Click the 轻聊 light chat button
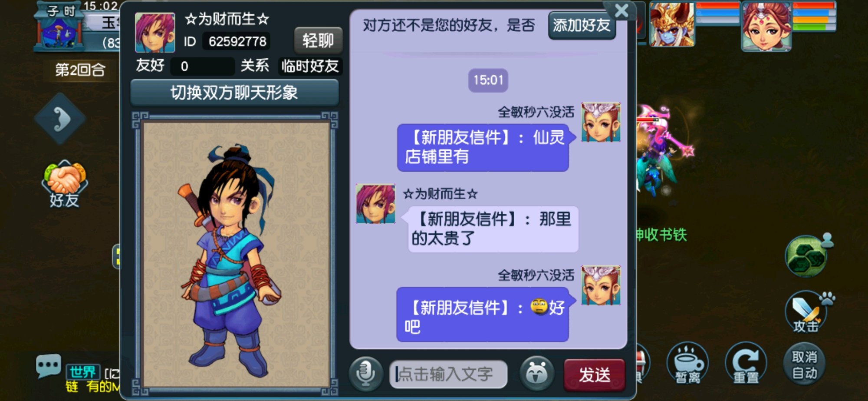Viewport: 868px width, 401px height. click(x=318, y=41)
